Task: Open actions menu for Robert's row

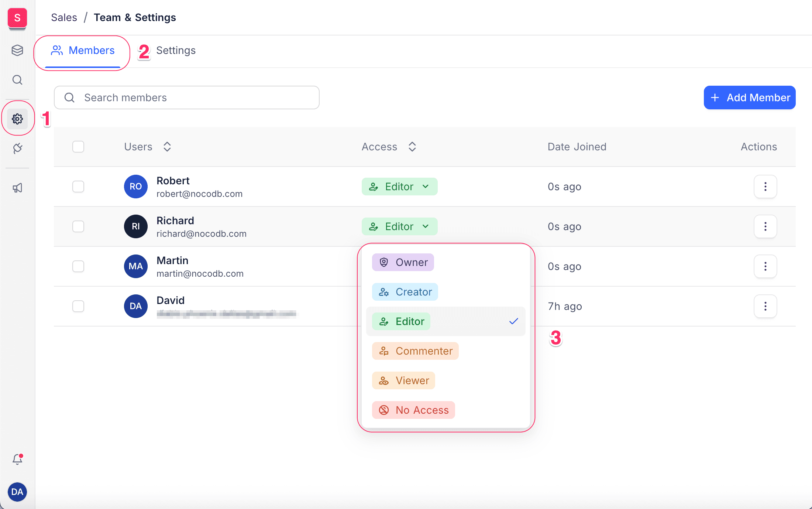Action: click(x=765, y=187)
